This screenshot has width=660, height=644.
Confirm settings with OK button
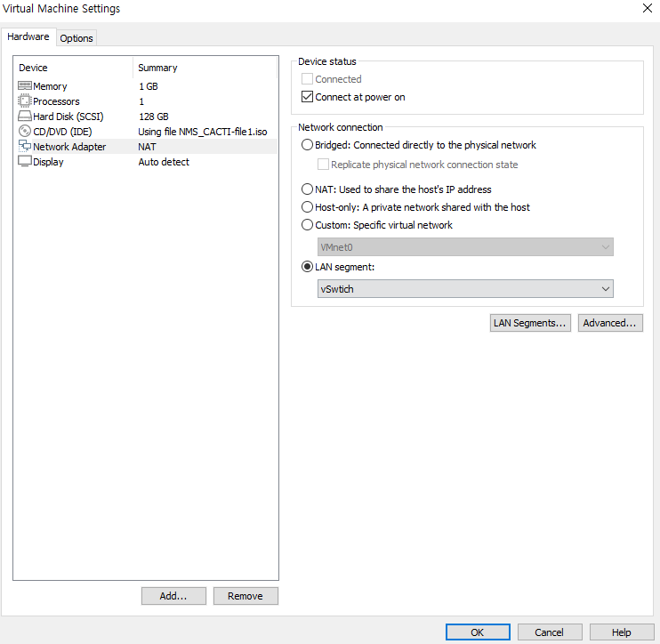(x=478, y=632)
